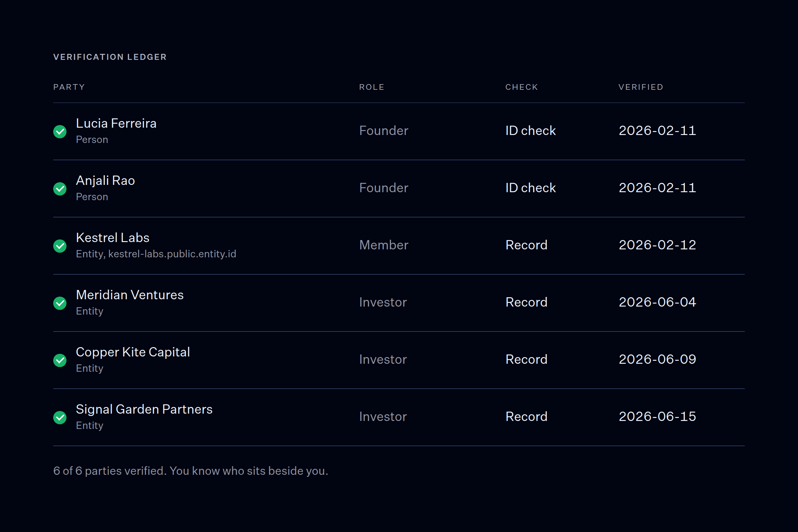
Task: Select the Signal Garden Partners party name
Action: 144,410
